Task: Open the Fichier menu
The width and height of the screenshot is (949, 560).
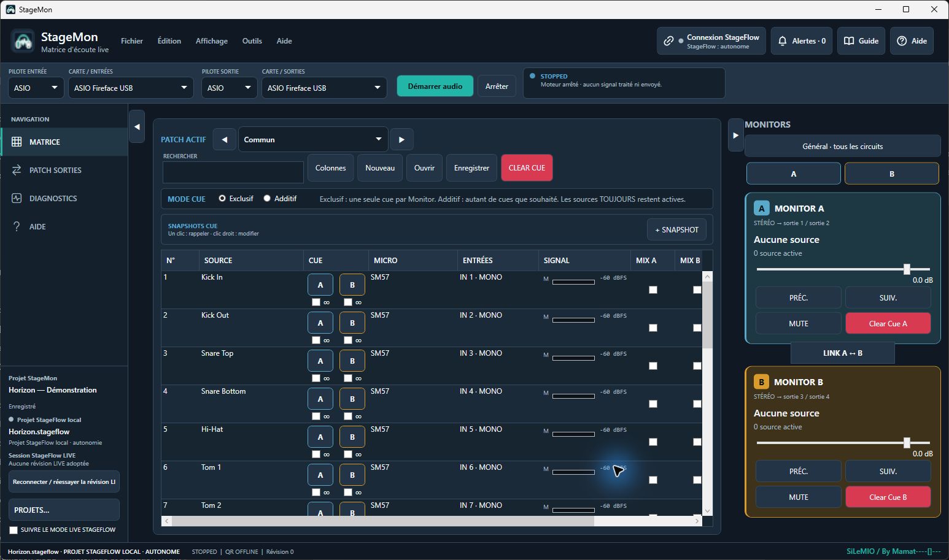Action: (132, 41)
